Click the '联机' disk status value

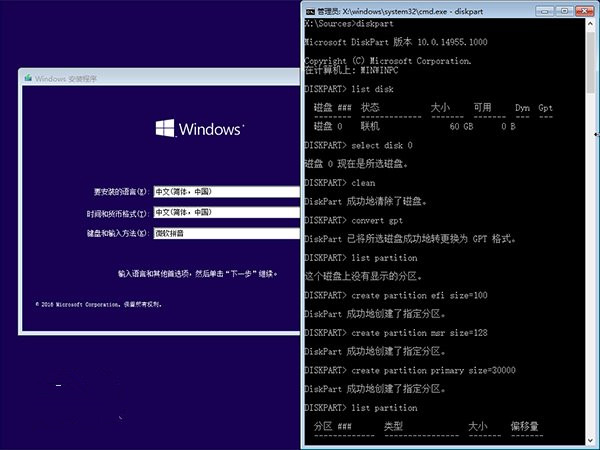pyautogui.click(x=370, y=126)
